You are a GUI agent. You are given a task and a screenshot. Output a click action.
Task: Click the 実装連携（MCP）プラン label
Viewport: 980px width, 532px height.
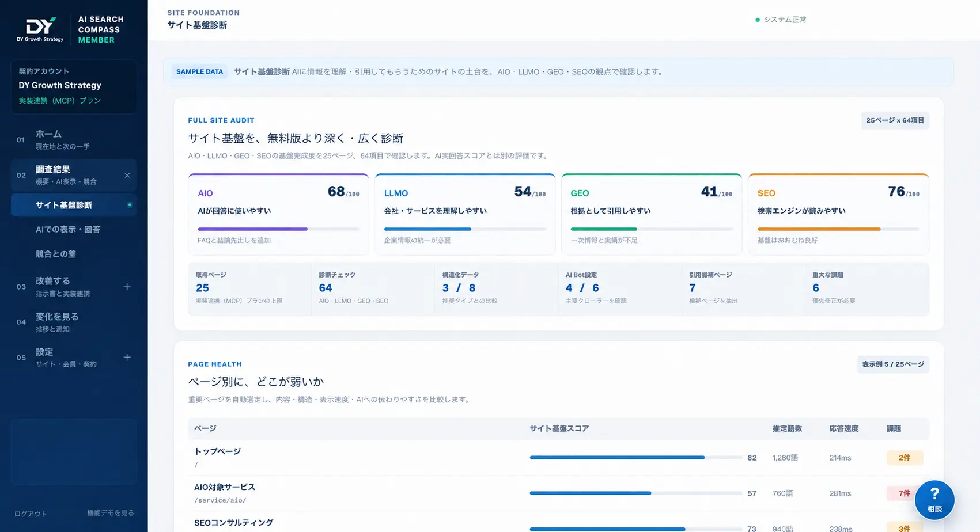pyautogui.click(x=60, y=100)
